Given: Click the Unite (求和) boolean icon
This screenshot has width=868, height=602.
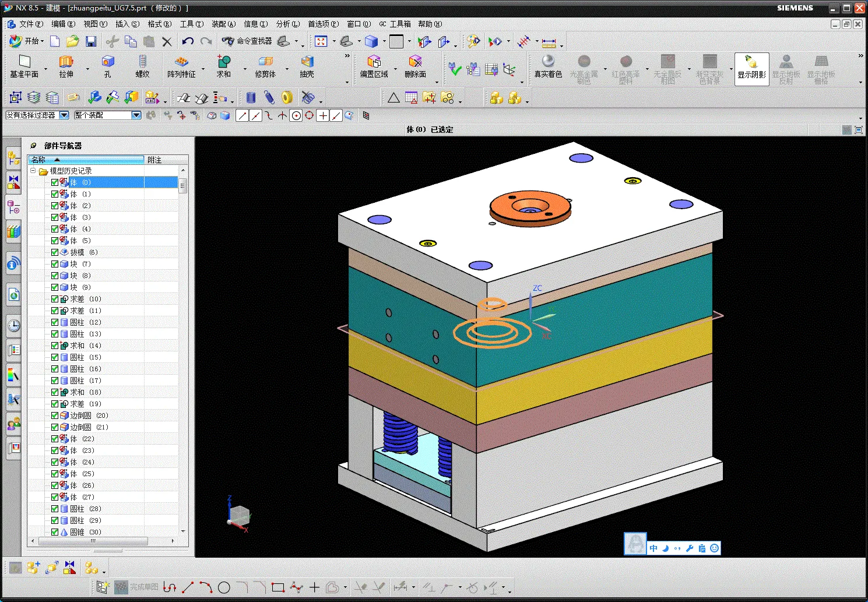Looking at the screenshot, I should [x=224, y=62].
